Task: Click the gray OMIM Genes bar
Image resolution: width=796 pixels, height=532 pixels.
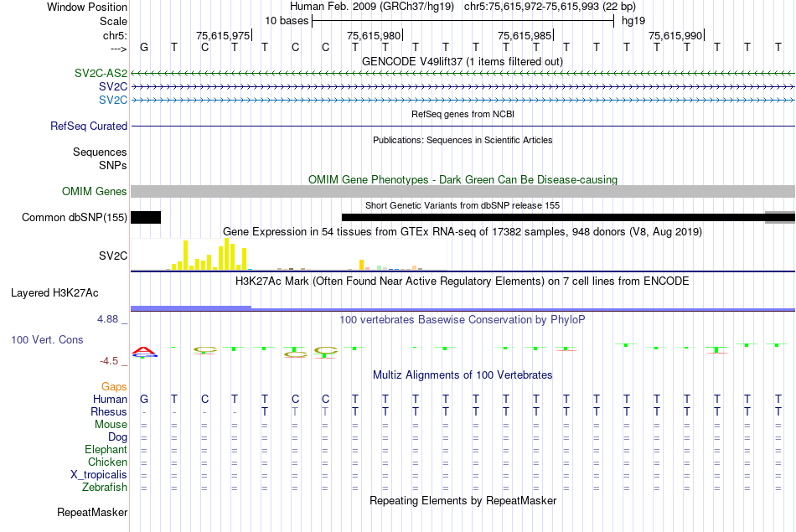Action: pyautogui.click(x=463, y=191)
